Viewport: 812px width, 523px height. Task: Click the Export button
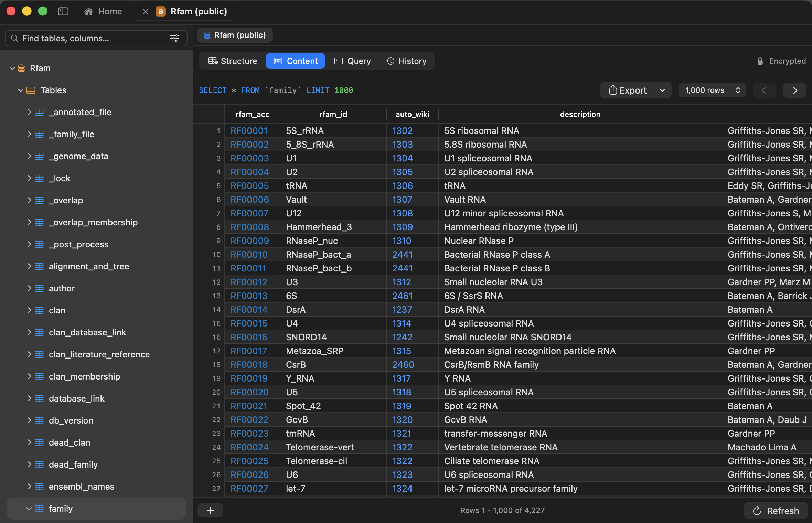[x=628, y=90]
